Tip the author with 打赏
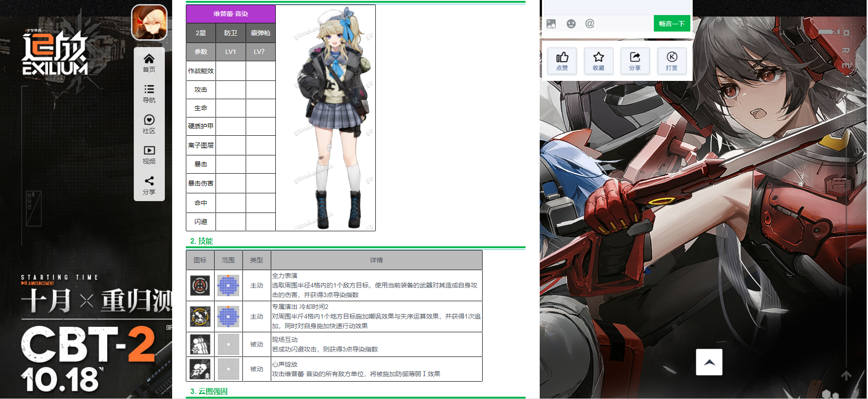The image size is (868, 399). click(672, 61)
